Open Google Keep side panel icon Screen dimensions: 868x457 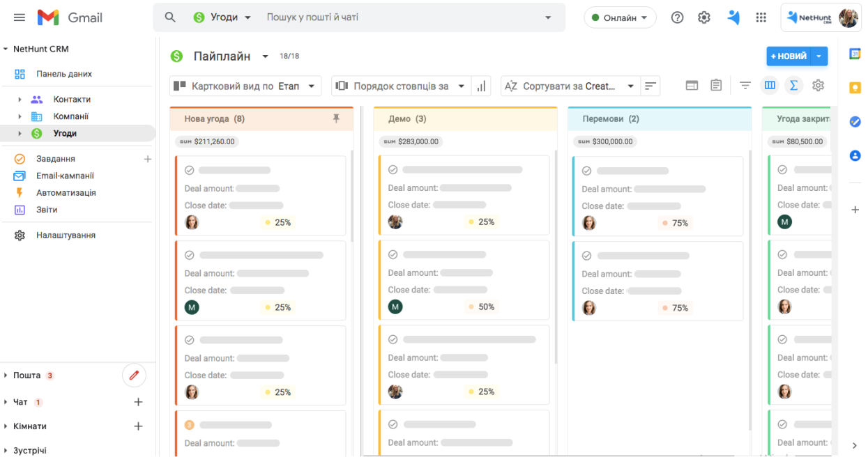(x=855, y=88)
